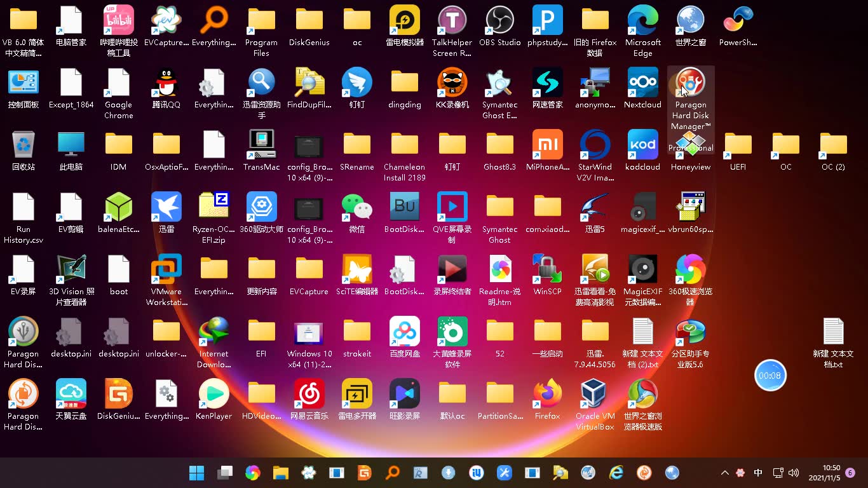Viewport: 868px width, 488px height.
Task: Click the 雷电模拟器 emulator icon
Action: click(x=405, y=27)
